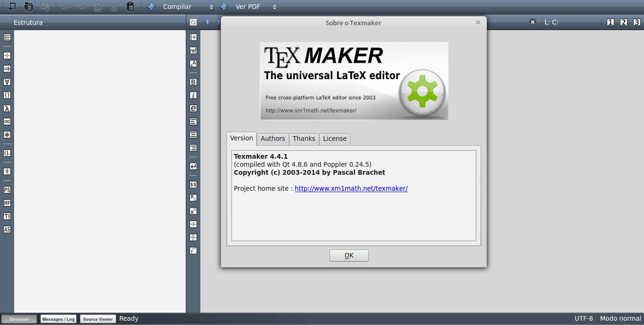Insert a cross-reference using the ref icon

click(x=193, y=50)
